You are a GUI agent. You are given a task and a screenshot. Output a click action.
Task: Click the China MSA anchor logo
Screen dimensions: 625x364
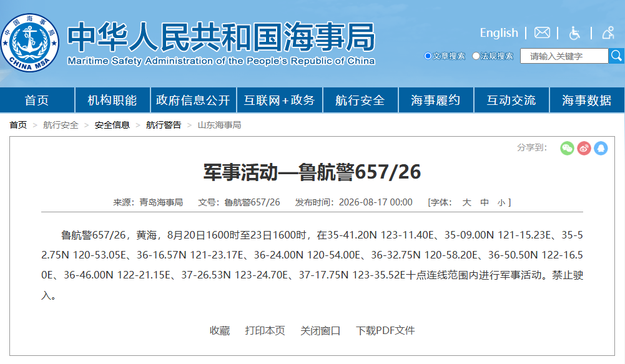coord(30,42)
